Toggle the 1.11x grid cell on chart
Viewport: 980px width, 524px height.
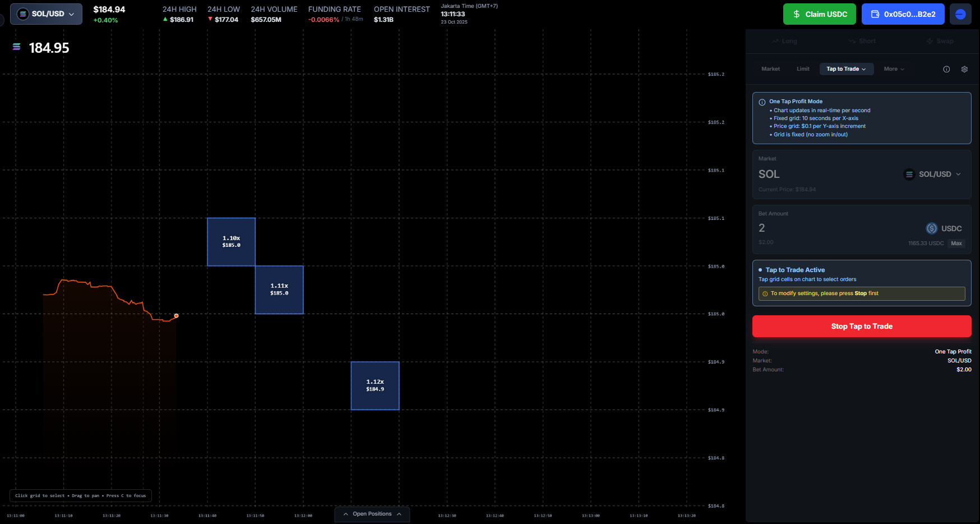[x=279, y=289]
